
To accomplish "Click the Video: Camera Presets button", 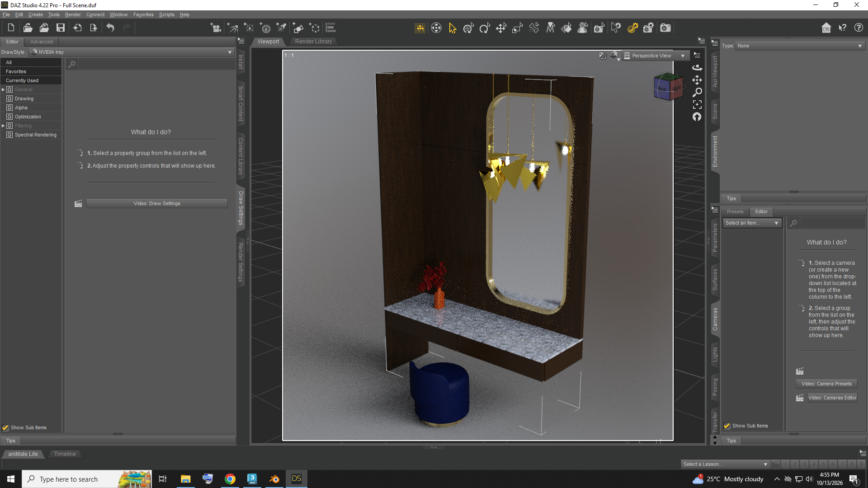I will pyautogui.click(x=826, y=384).
